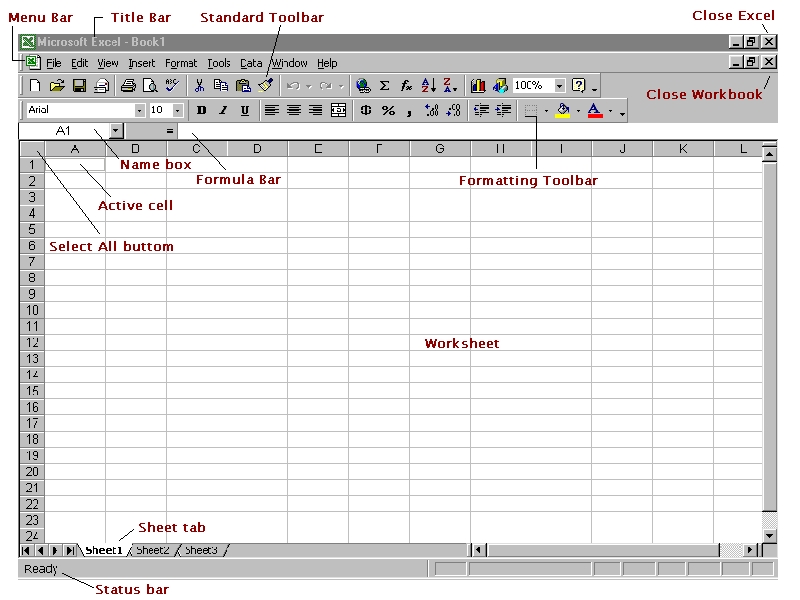The width and height of the screenshot is (800, 600).
Task: Select row 12 header
Action: 32,342
